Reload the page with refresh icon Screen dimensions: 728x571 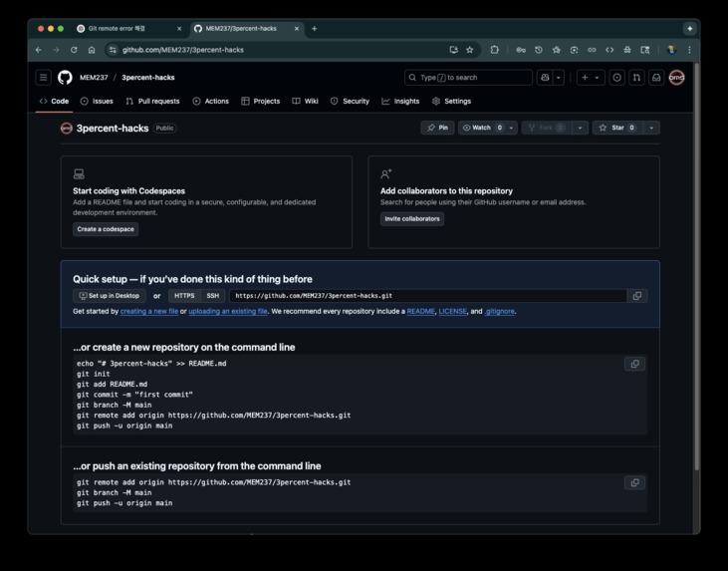pos(74,50)
